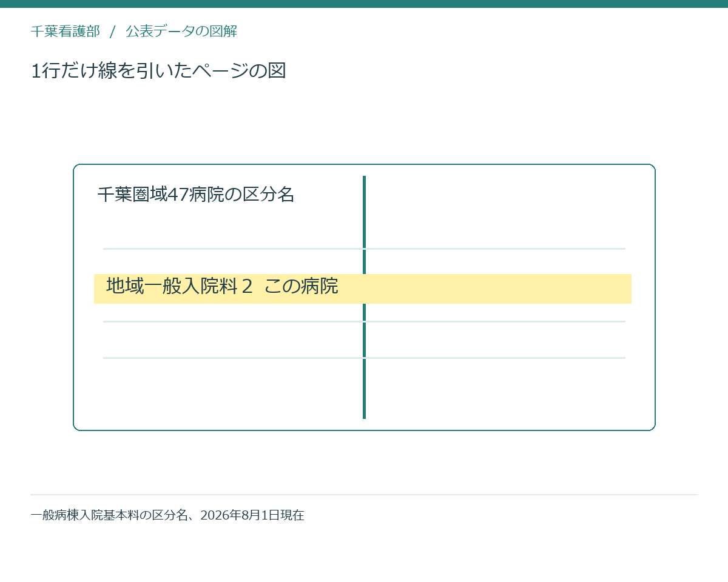Select the highlighted row 地域一般入院料２ この病院
The height and width of the screenshot is (582, 728).
(x=363, y=289)
